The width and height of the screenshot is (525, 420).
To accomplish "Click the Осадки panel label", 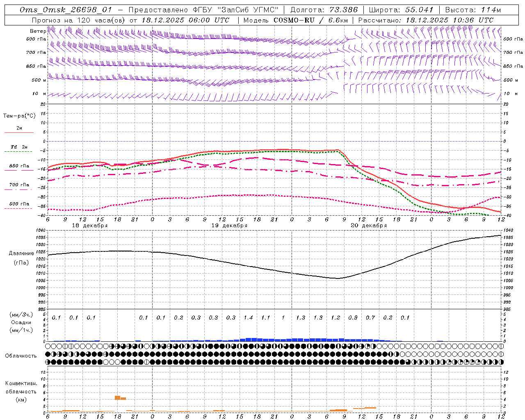I will point(21,322).
